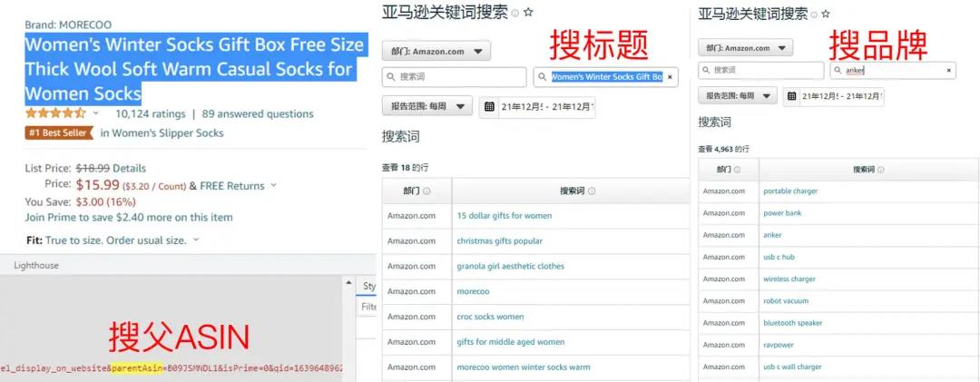The height and width of the screenshot is (382, 980).
Task: Open search term robot vacuum
Action: 786,300
